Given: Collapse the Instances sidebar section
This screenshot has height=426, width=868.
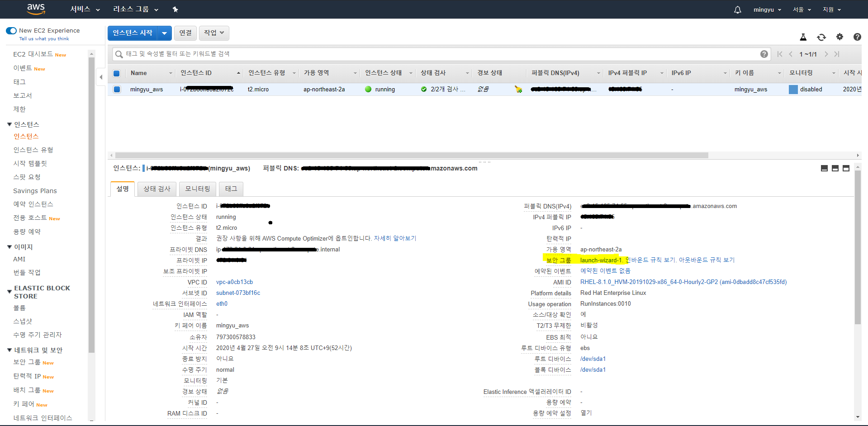Looking at the screenshot, I should (x=9, y=124).
